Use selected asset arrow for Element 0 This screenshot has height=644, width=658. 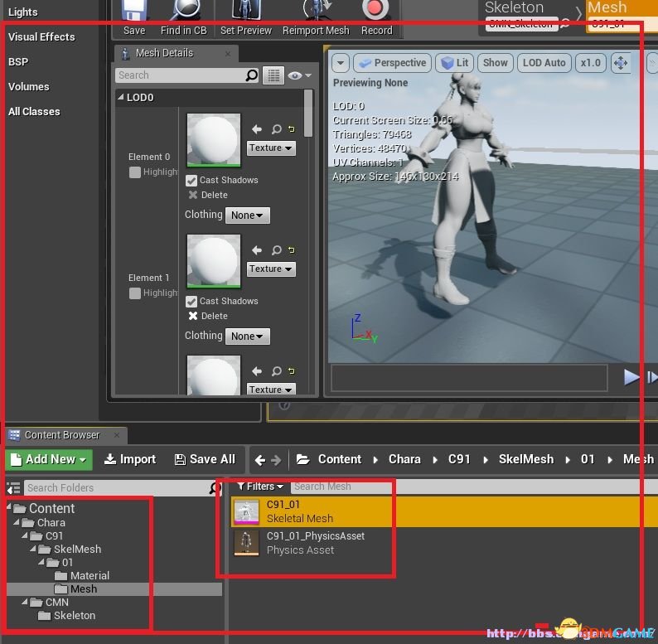point(257,129)
